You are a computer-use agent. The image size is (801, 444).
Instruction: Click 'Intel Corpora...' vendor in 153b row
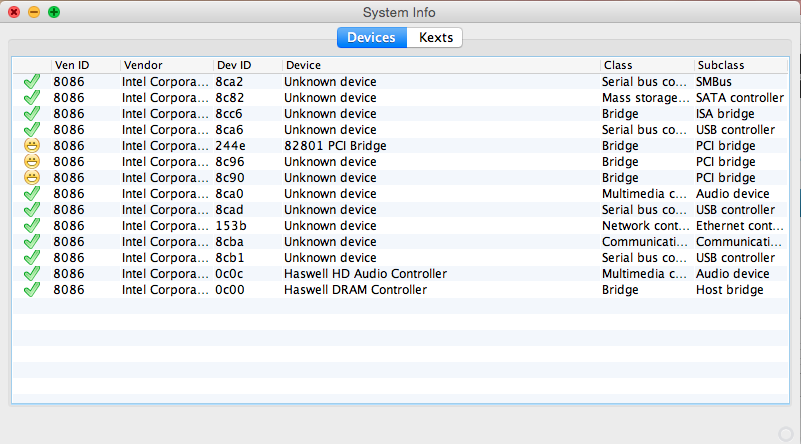pos(165,226)
